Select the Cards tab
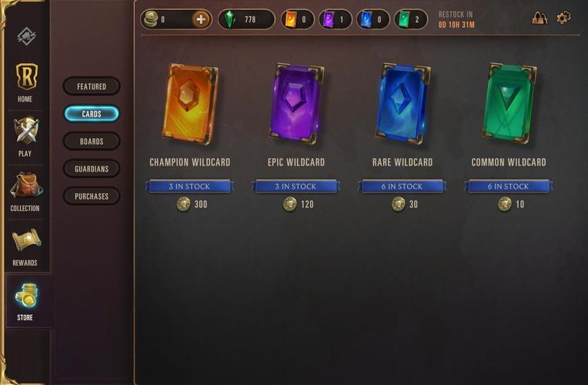The width and height of the screenshot is (588, 385). [92, 114]
